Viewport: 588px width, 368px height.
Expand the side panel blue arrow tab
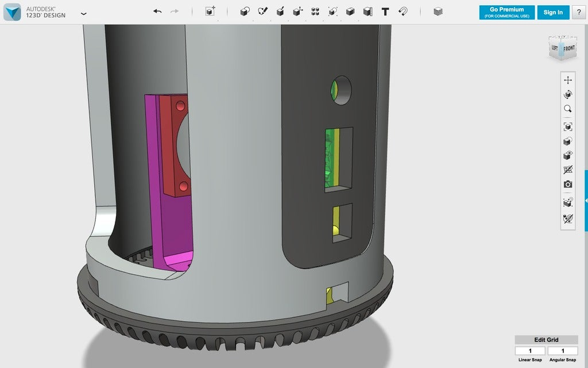586,201
